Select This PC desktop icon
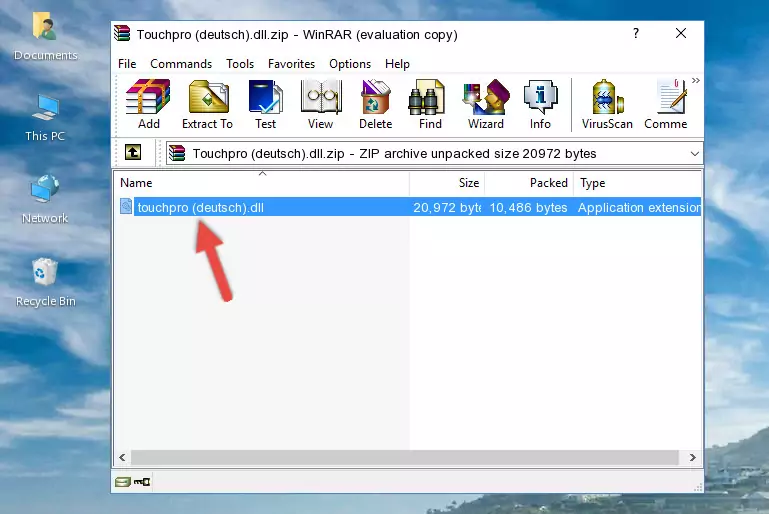769x514 pixels. [x=45, y=118]
